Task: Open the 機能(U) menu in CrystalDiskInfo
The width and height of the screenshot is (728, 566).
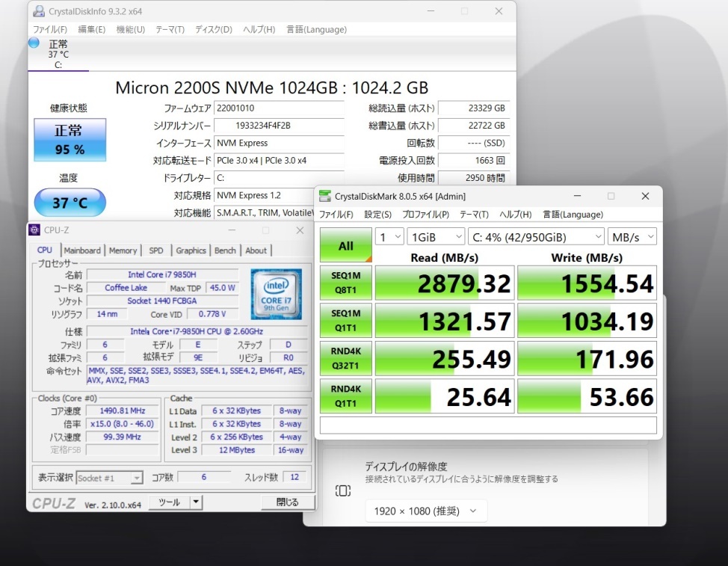Action: [130, 29]
